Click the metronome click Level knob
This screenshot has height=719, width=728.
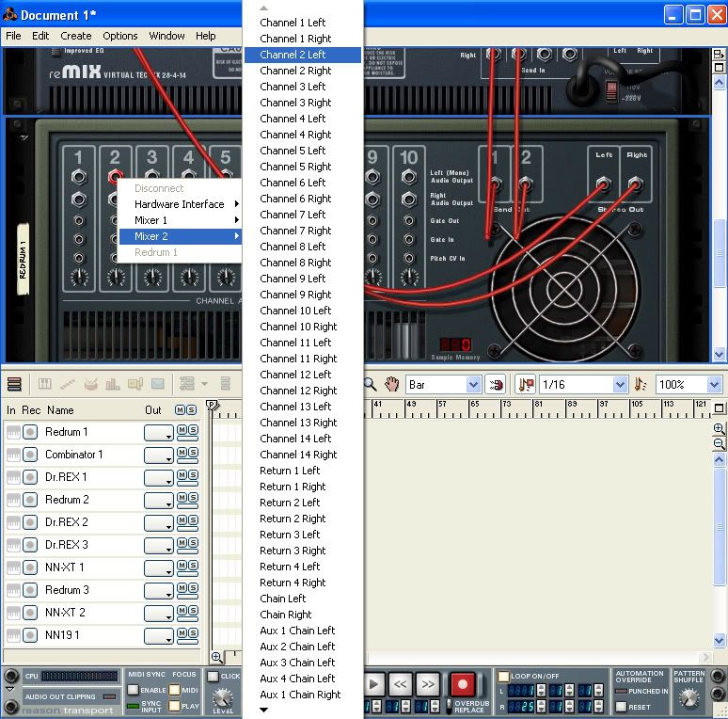(223, 696)
